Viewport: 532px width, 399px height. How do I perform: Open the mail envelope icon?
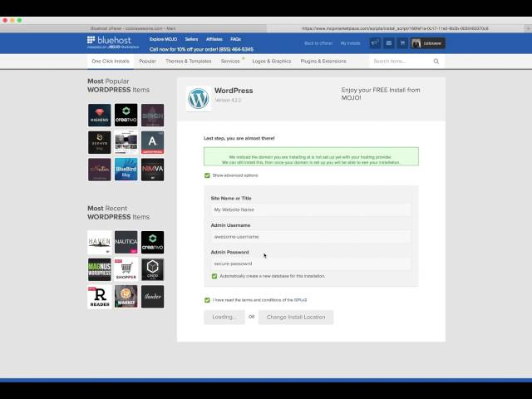click(389, 43)
